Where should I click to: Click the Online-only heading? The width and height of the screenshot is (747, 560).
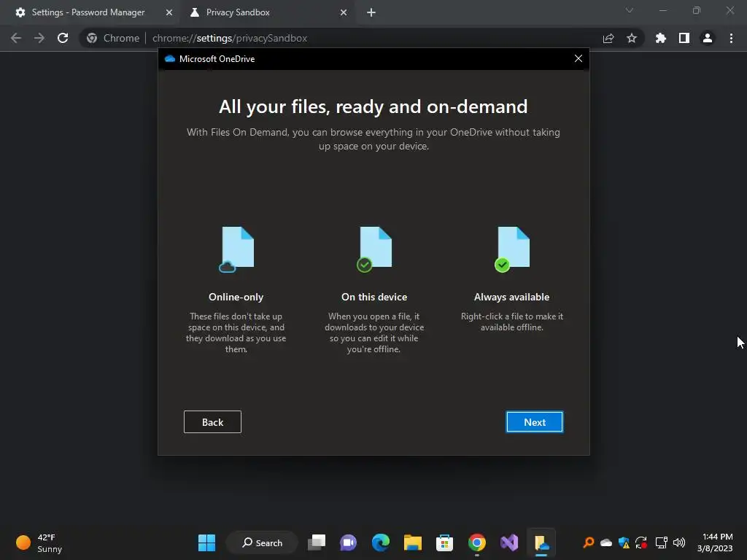(236, 297)
